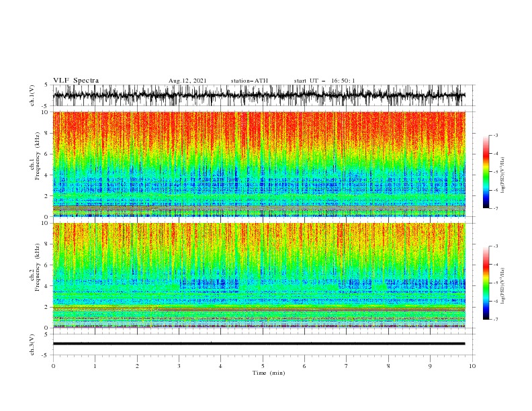532x411 pixels.
Task: Click the "ch.1(V)" axis label
Action: (x=32, y=95)
